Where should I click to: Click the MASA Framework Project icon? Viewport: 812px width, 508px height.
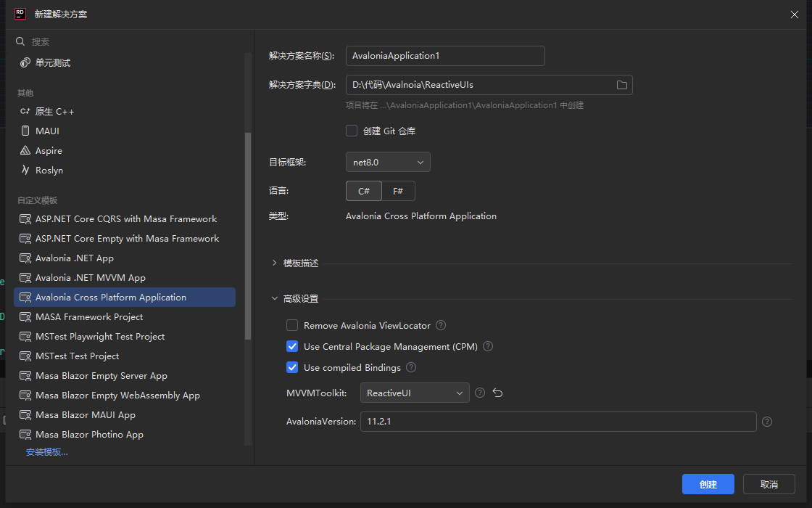[x=25, y=316]
